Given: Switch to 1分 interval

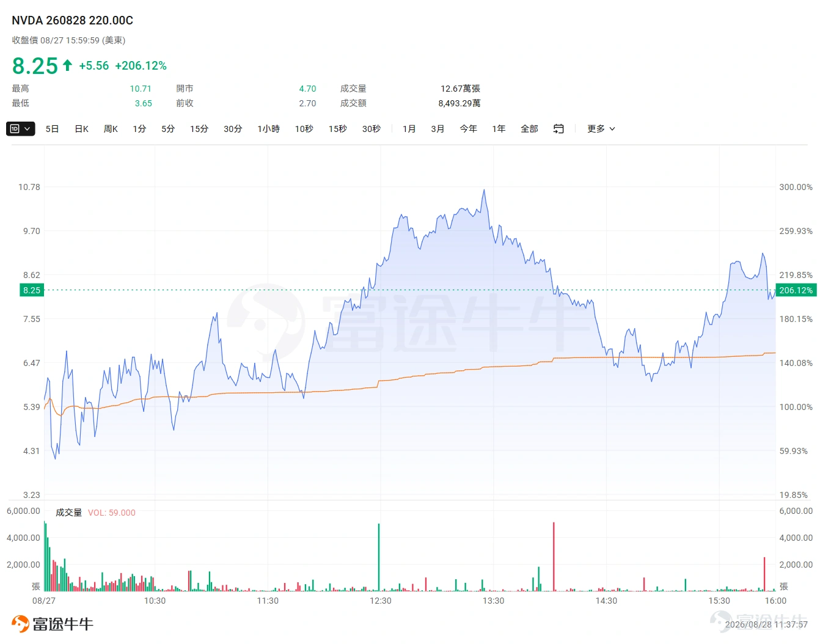Looking at the screenshot, I should click(140, 129).
